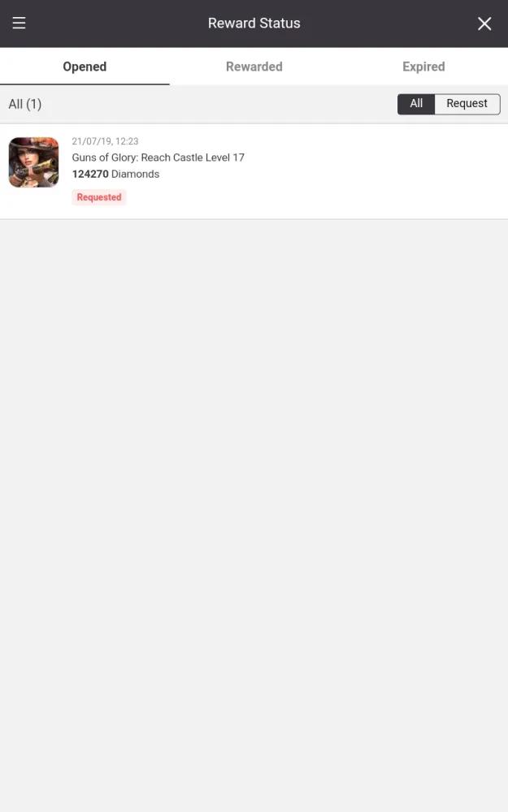Switch to the Rewarded tab
The width and height of the screenshot is (508, 812).
tap(254, 67)
